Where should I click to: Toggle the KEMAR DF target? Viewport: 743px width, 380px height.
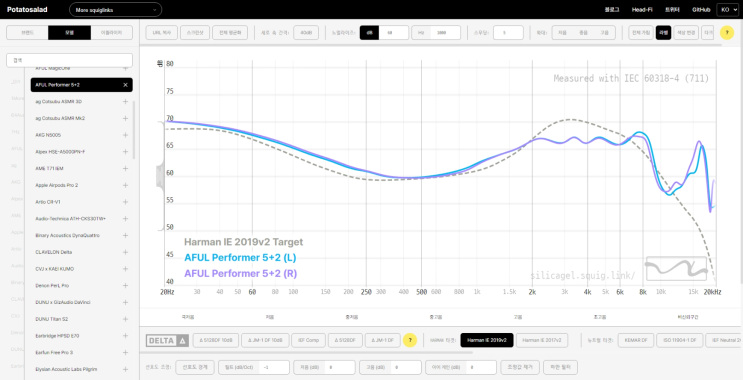(636, 340)
